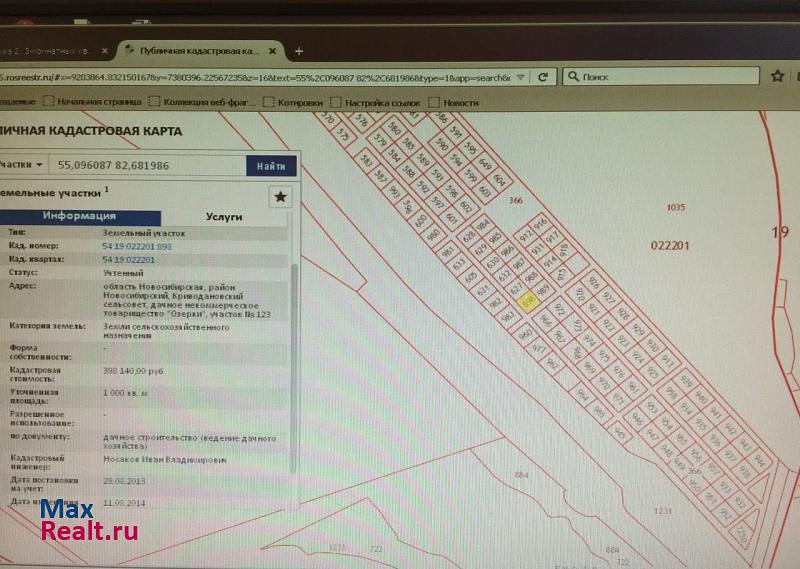Screen dimensions: 800x569
Task: Open the Коллекция веб-фрагментов bookmark
Action: [206, 102]
